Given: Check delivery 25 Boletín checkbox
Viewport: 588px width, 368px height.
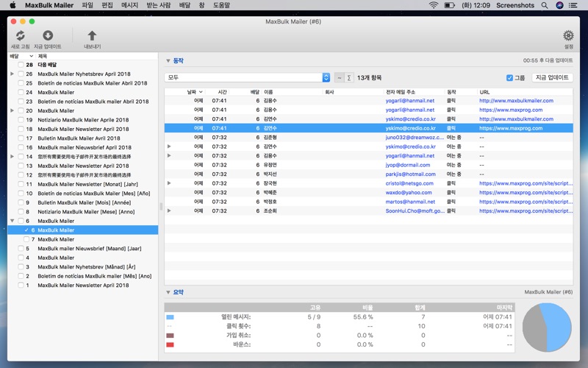Looking at the screenshot, I should (x=21, y=83).
